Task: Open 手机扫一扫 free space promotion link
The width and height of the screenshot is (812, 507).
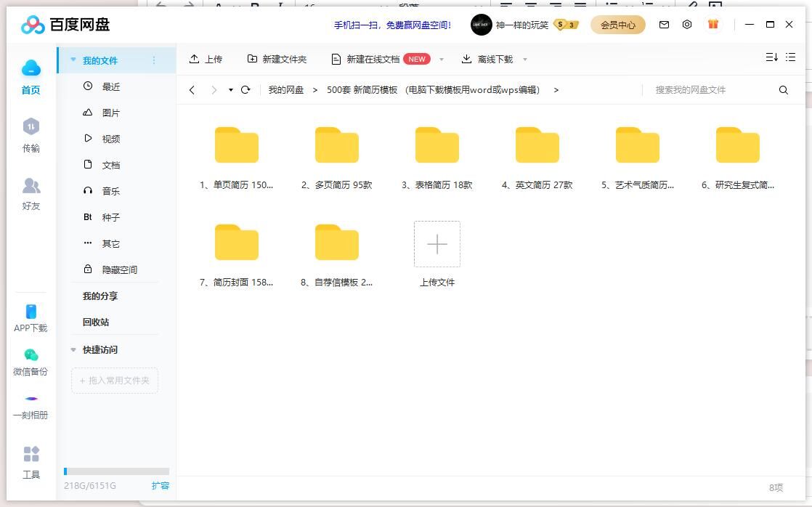Action: pos(392,24)
